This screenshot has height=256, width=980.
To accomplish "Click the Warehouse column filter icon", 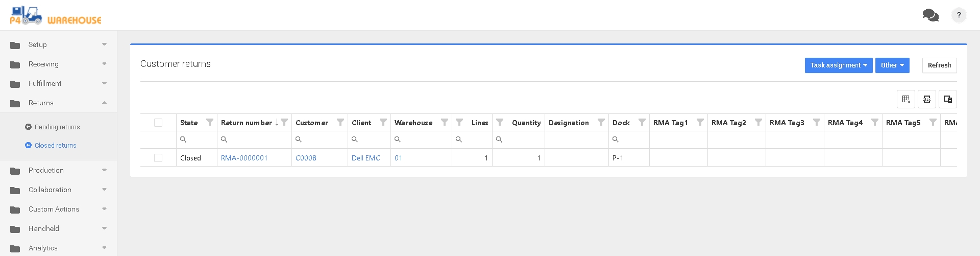I will [444, 122].
